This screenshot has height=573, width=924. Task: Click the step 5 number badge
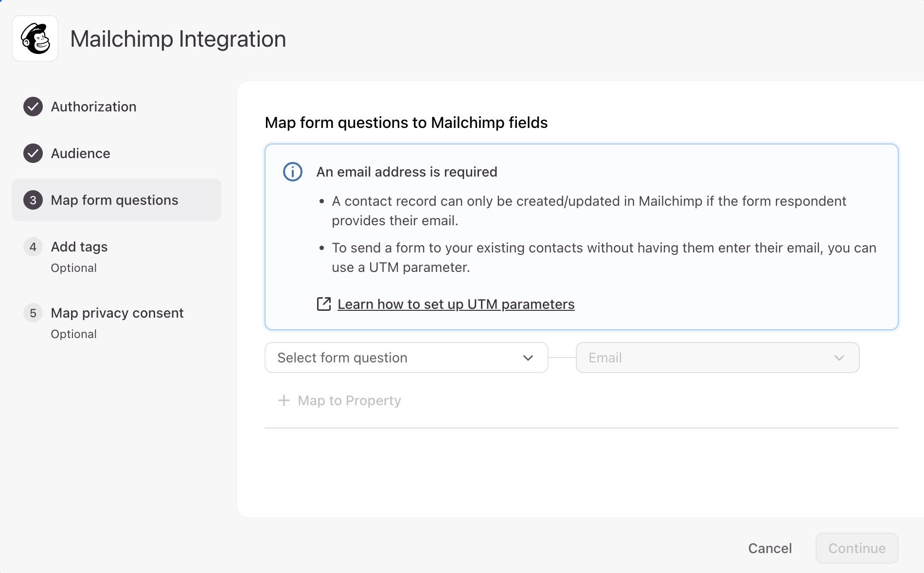33,313
